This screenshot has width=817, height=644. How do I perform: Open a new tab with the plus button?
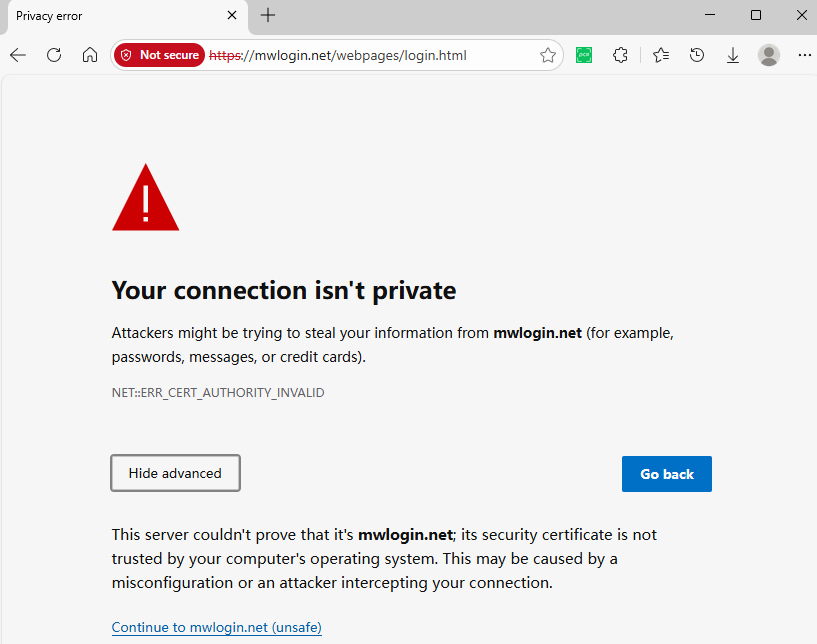click(266, 15)
